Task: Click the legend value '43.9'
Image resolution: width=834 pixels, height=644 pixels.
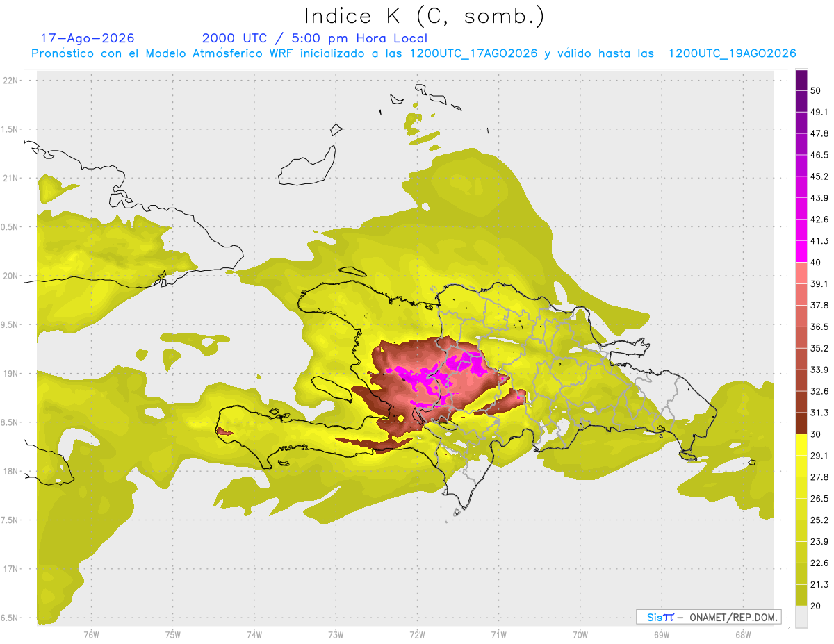Action: 819,199
